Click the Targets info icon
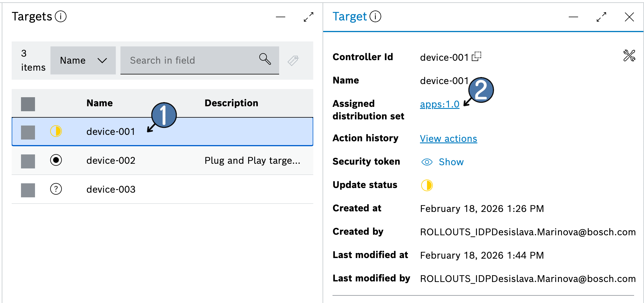 [61, 17]
